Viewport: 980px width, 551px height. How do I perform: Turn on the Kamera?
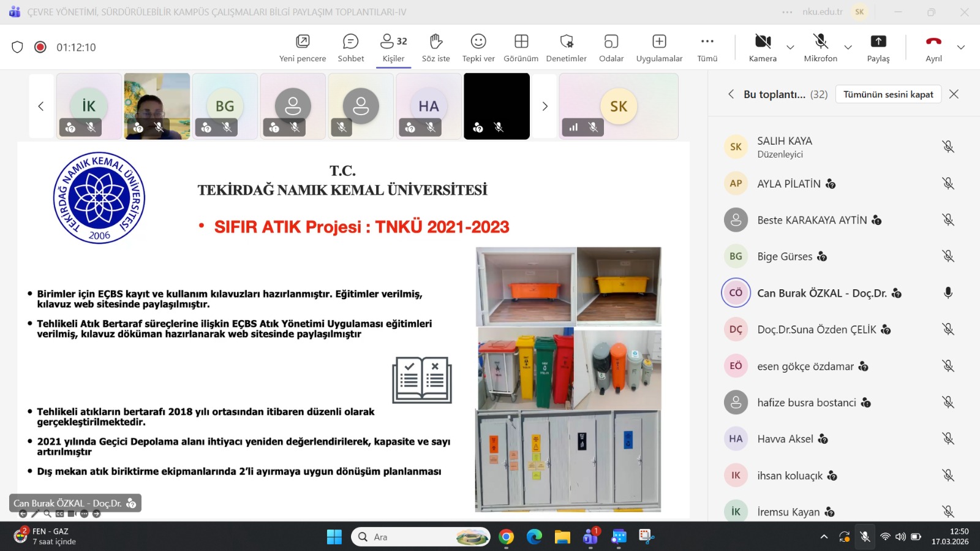(x=763, y=48)
